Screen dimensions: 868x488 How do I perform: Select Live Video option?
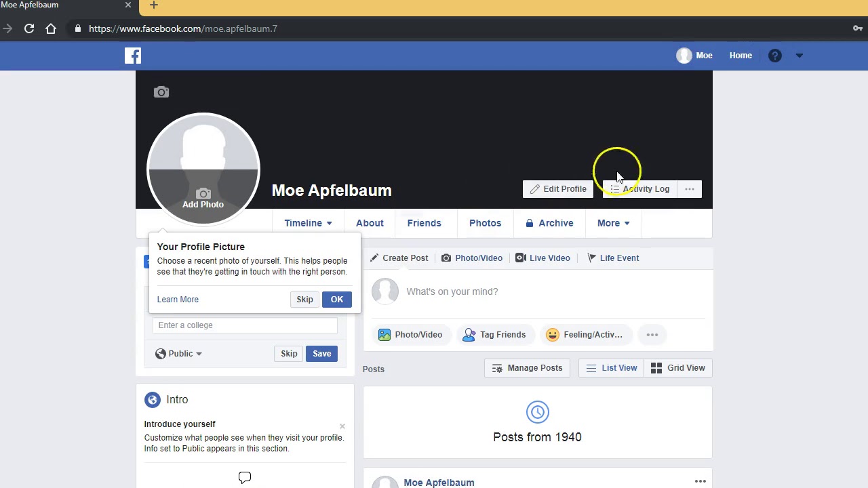tap(542, 258)
